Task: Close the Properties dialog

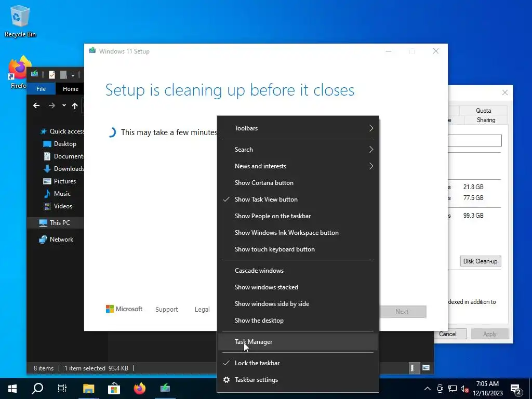Action: click(x=505, y=92)
